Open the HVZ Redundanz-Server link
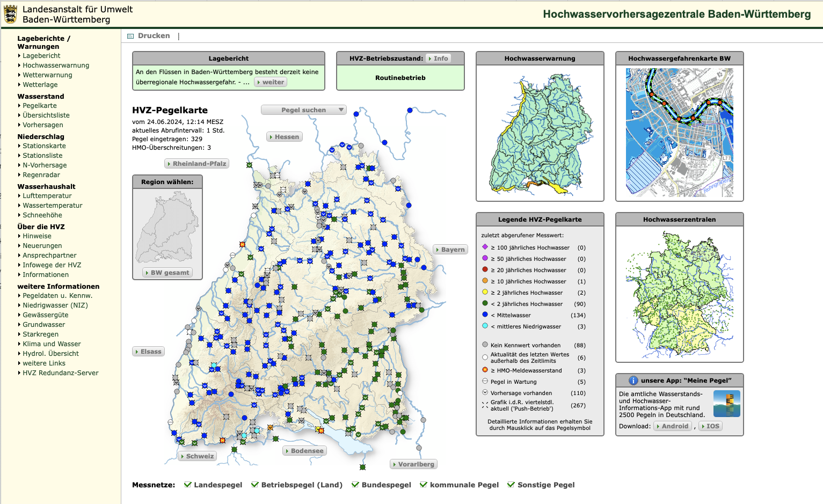 (60, 373)
